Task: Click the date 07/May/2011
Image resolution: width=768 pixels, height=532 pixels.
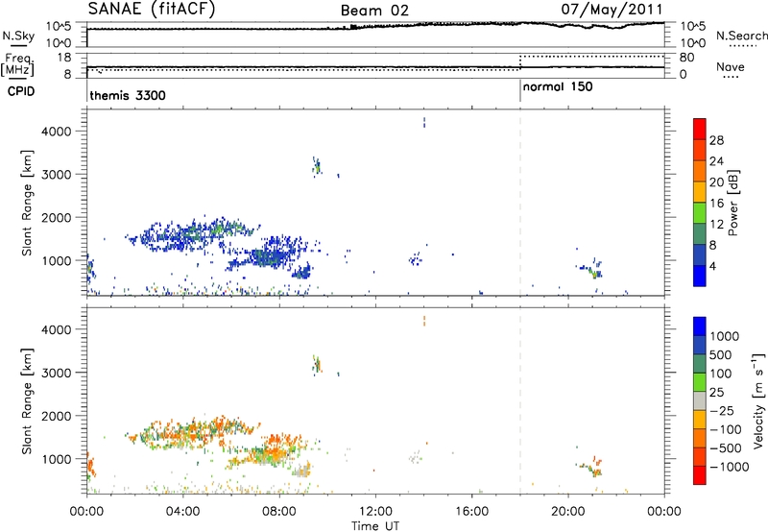Action: pos(612,9)
